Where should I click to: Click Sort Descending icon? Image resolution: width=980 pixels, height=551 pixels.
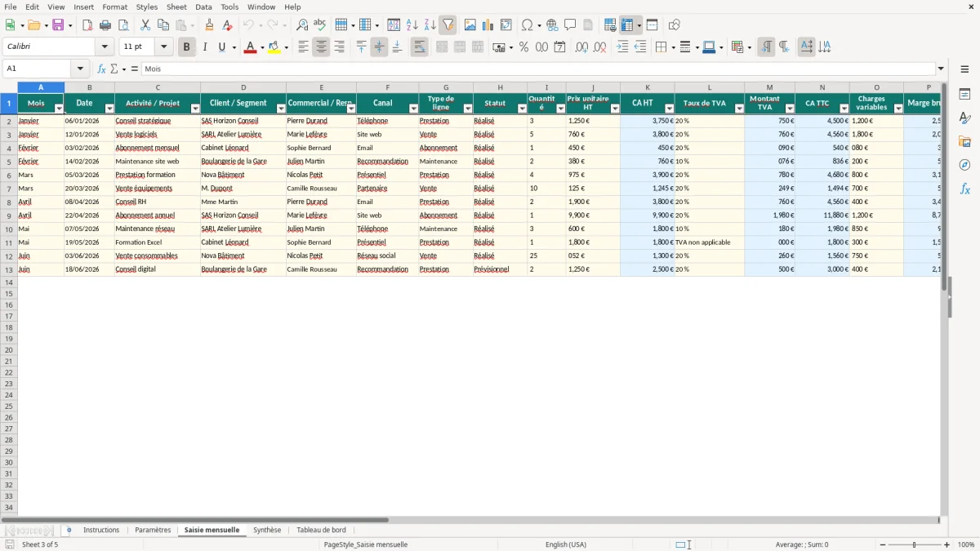tap(430, 25)
